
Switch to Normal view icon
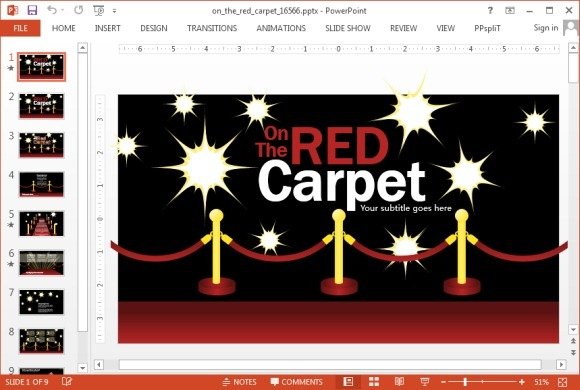point(348,381)
